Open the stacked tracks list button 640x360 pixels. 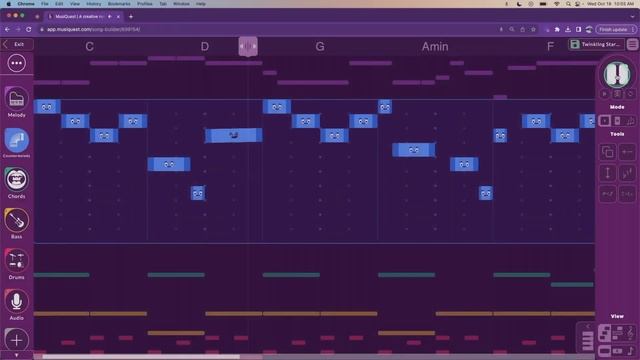[x=587, y=341]
